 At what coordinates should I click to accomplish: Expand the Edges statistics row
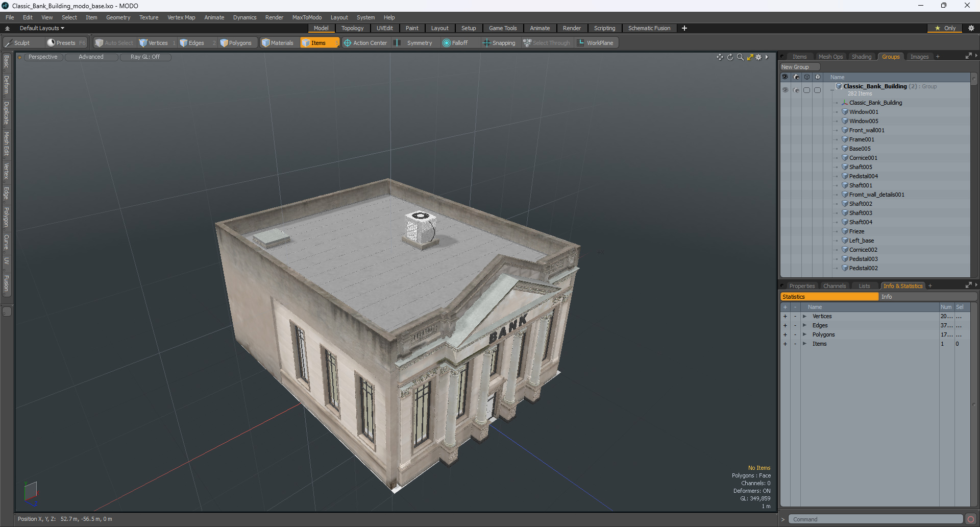click(x=804, y=325)
